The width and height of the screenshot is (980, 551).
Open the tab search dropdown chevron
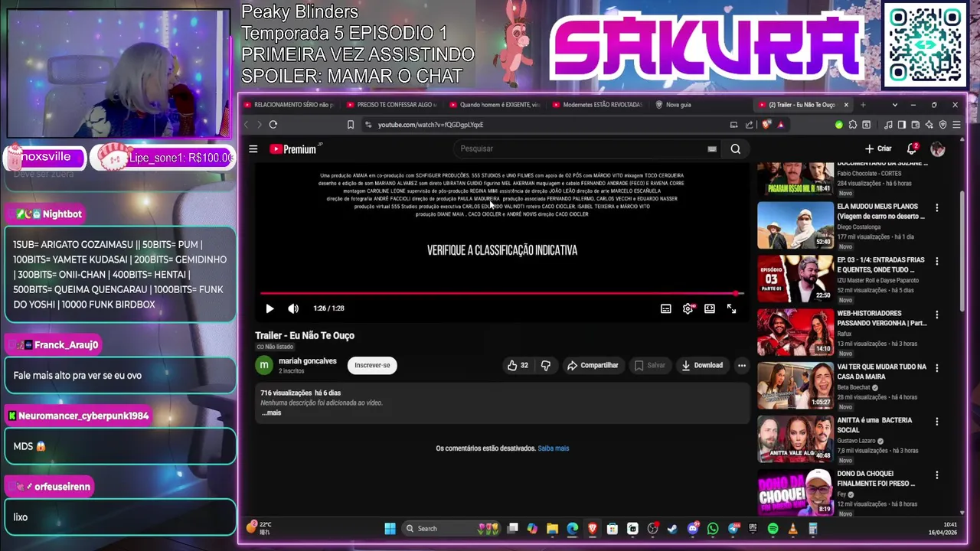[x=894, y=105]
